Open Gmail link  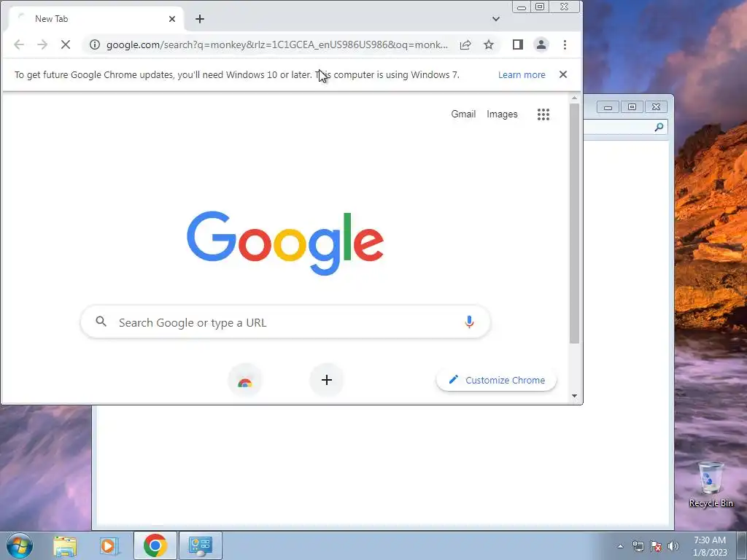[x=463, y=114]
